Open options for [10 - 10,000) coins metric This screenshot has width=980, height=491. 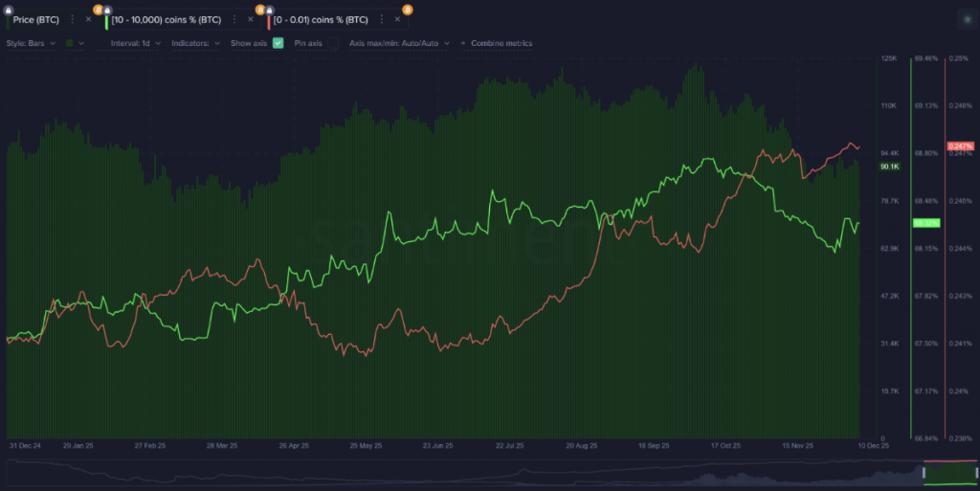point(235,19)
